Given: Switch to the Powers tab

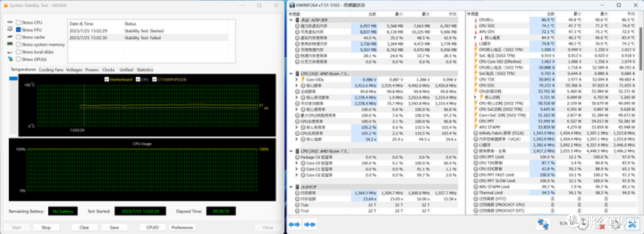Looking at the screenshot, I should (92, 70).
